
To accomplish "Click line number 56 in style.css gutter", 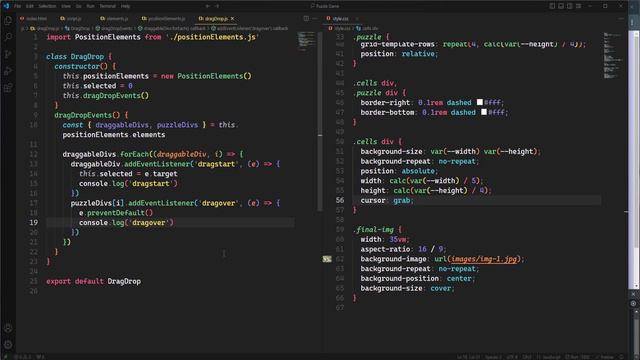I will [x=340, y=200].
